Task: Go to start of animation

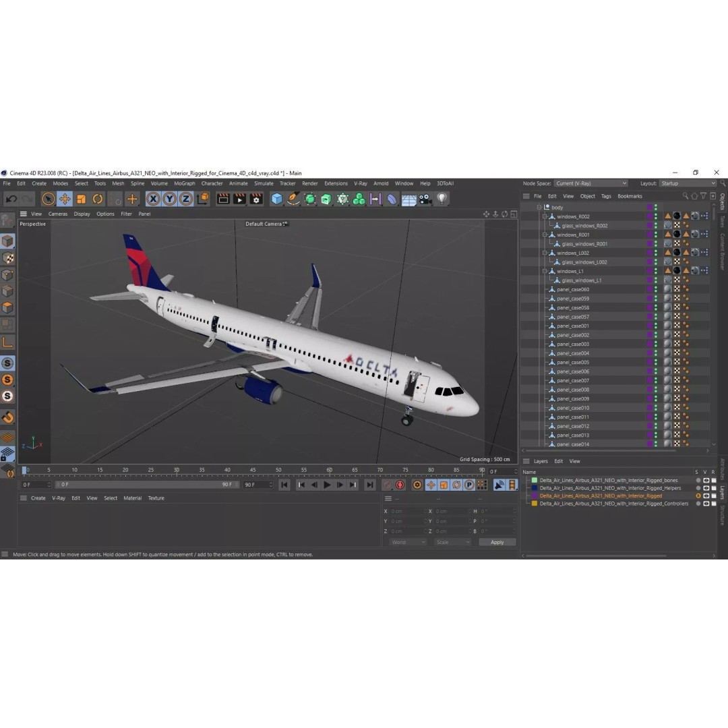Action: (284, 485)
